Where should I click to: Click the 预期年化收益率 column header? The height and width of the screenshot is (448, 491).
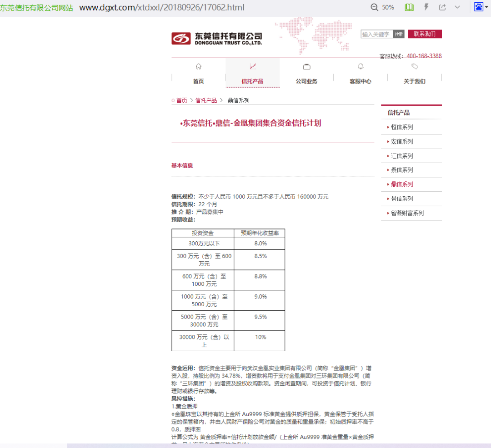coord(260,233)
